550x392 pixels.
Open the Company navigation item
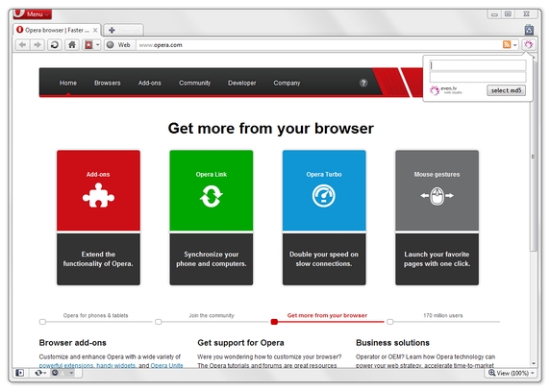tap(287, 83)
